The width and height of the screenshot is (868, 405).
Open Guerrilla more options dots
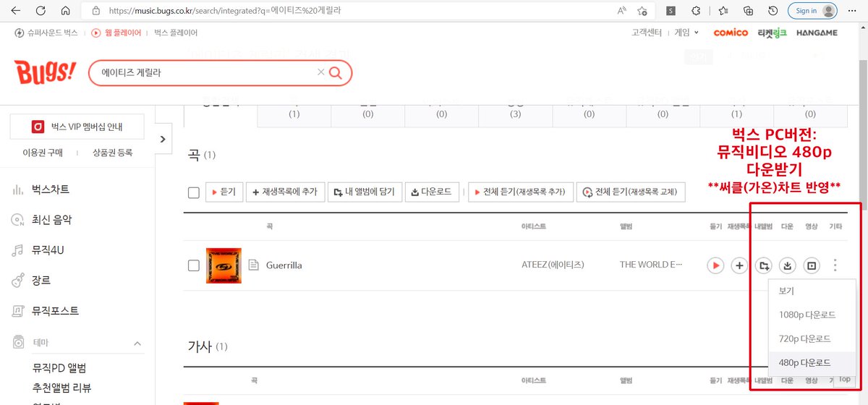835,265
